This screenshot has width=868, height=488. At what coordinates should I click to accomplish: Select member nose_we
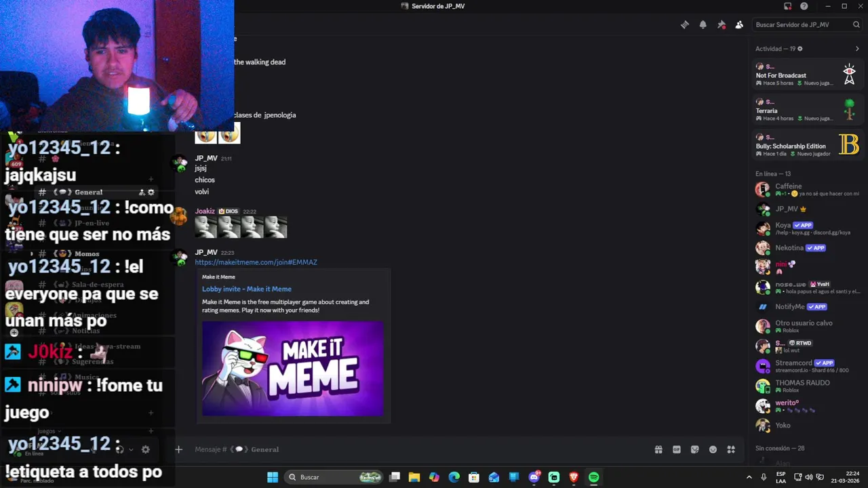coord(808,287)
